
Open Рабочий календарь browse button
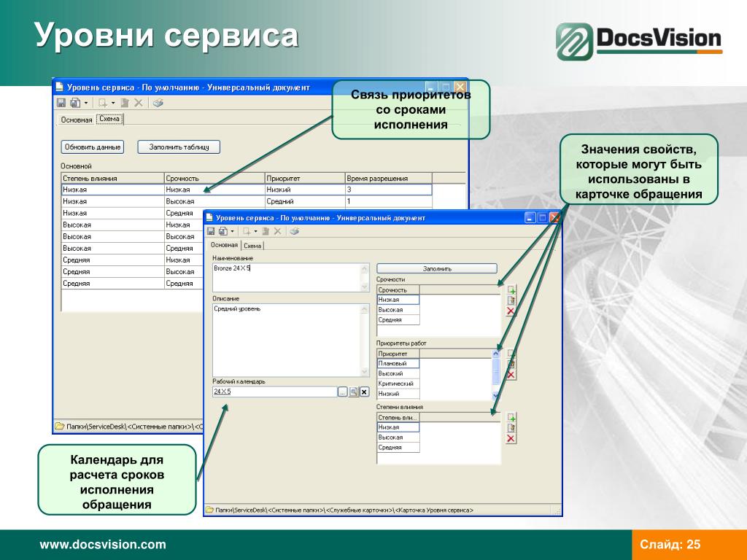pos(343,392)
